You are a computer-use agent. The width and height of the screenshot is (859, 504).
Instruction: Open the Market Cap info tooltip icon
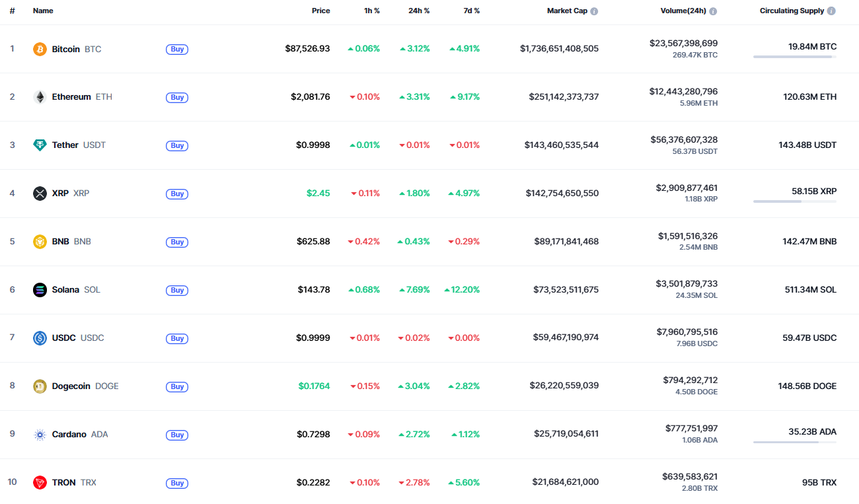[594, 11]
